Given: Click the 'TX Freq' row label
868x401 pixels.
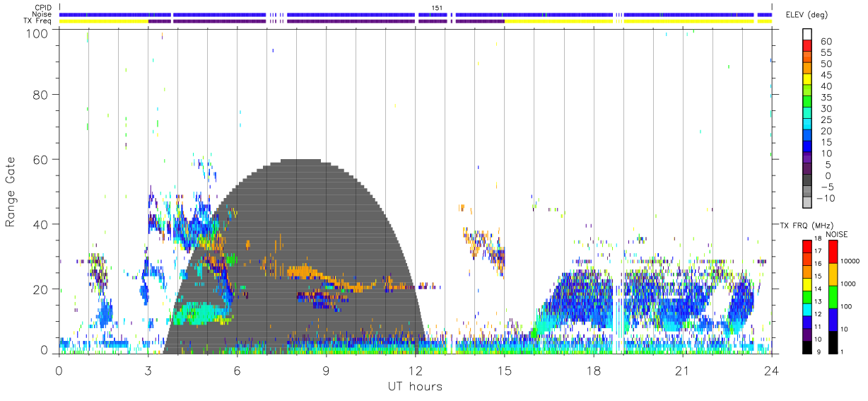Looking at the screenshot, I should 38,21.
